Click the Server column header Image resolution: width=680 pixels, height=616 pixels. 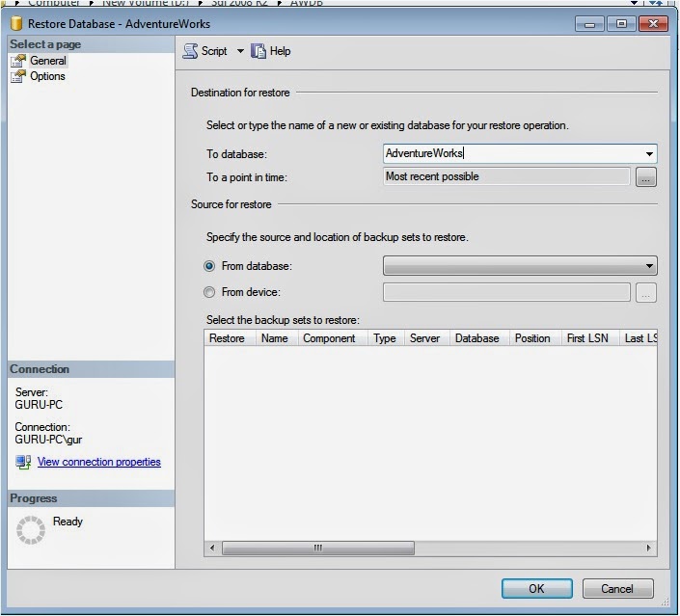pyautogui.click(x=426, y=338)
